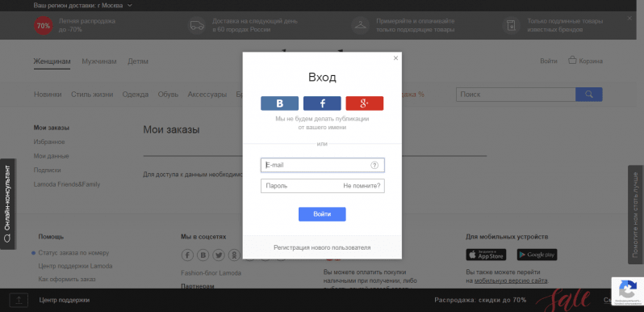Open the Новинки menu
The width and height of the screenshot is (644, 312).
click(48, 95)
